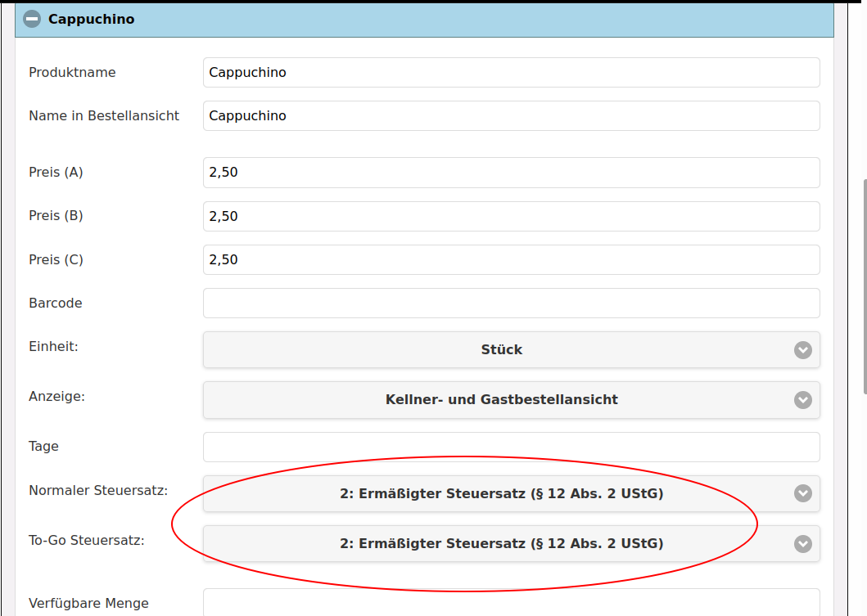Select the Ermäßigter Steuersatz entry for To-Go
The image size is (867, 616).
click(x=501, y=543)
